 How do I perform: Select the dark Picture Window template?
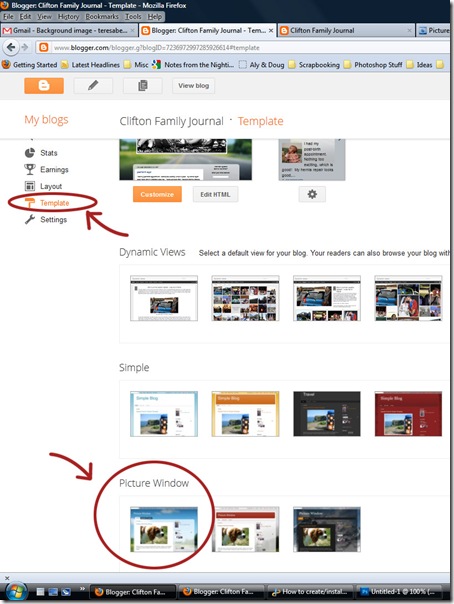327,529
